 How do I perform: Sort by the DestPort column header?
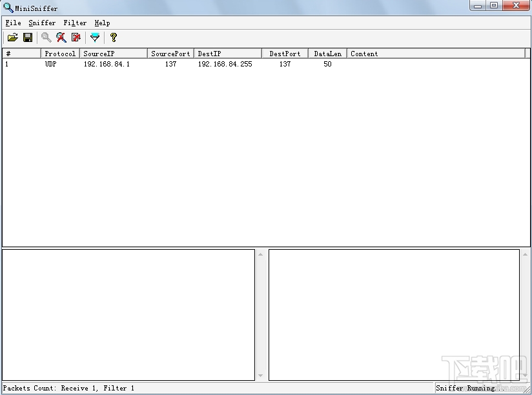click(x=285, y=54)
